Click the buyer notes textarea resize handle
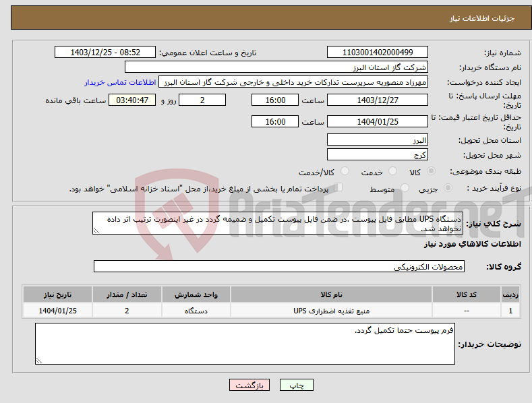 click(38, 361)
